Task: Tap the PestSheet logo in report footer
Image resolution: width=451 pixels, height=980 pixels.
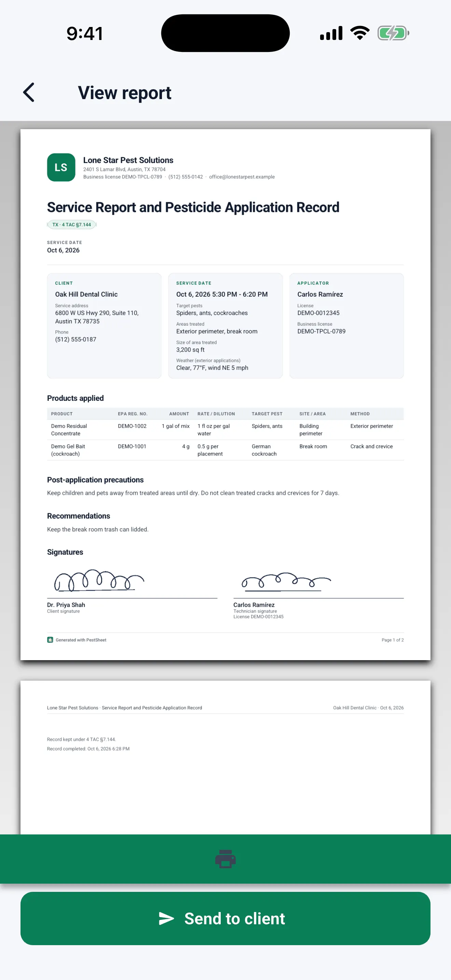Action: [50, 640]
